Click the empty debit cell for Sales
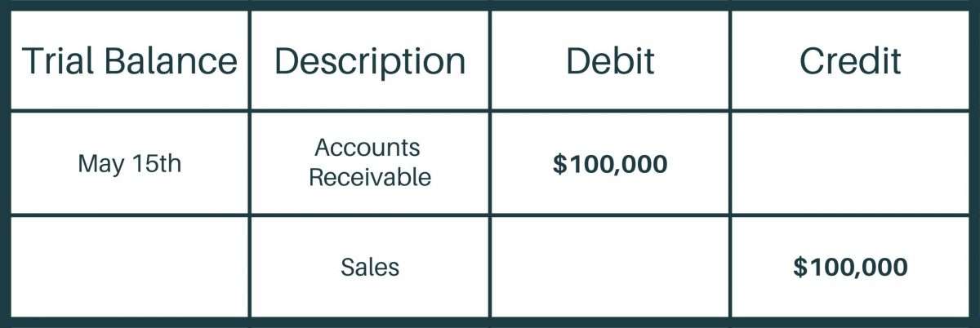Screen dimensions: 980x328 click(x=610, y=266)
